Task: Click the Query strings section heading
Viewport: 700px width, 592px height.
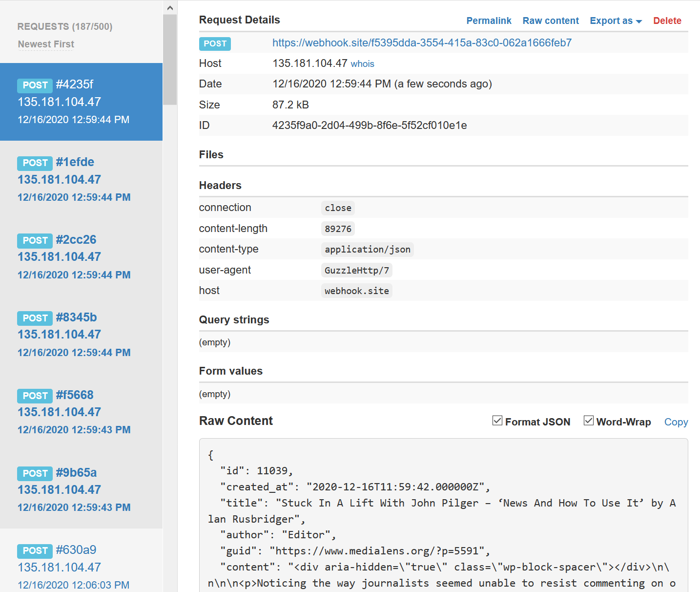Action: [x=234, y=320]
